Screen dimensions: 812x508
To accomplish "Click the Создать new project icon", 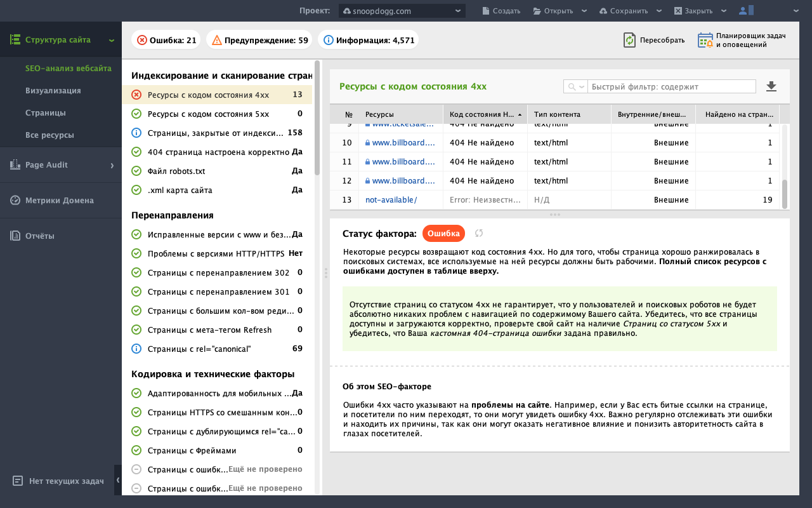I will 487,11.
